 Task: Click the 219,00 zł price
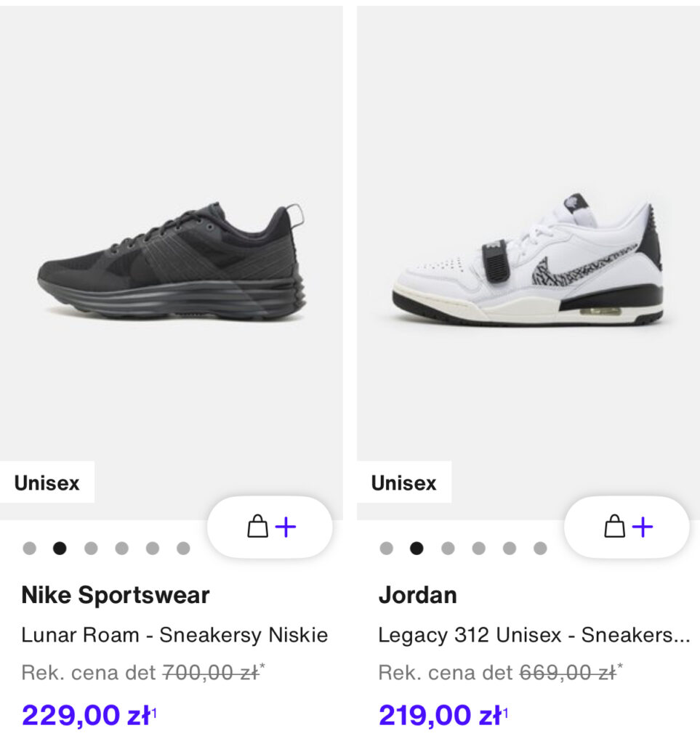click(x=443, y=715)
